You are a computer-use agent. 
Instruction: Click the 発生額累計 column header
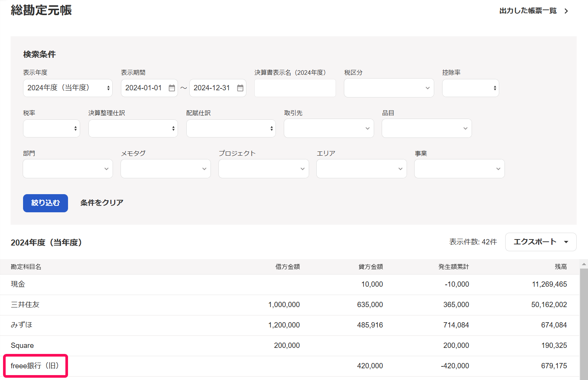pos(453,267)
